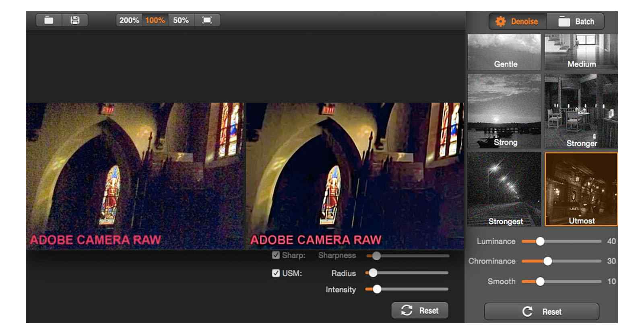Select the Medium preset thumbnail
Viewport: 644px width, 334px height.
coord(581,52)
